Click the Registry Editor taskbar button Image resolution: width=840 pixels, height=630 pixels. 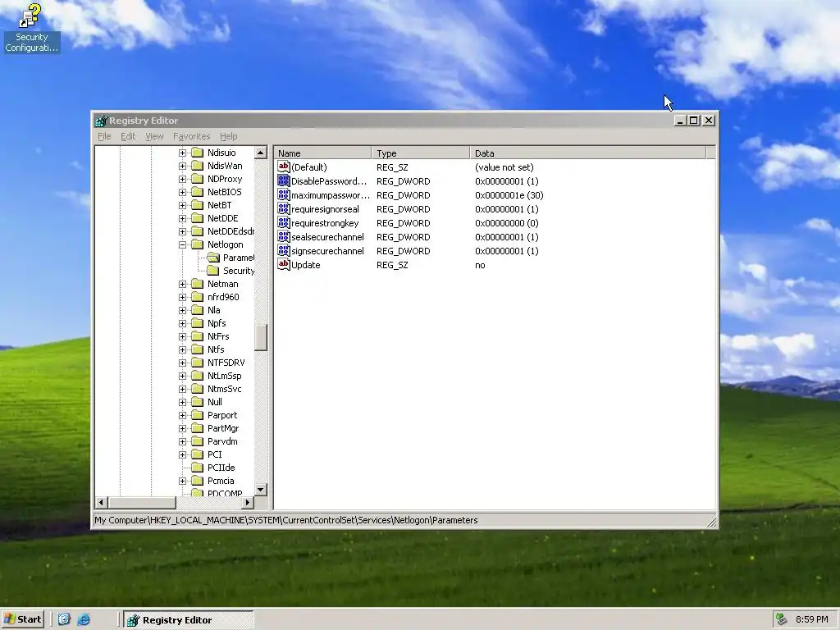tap(189, 620)
